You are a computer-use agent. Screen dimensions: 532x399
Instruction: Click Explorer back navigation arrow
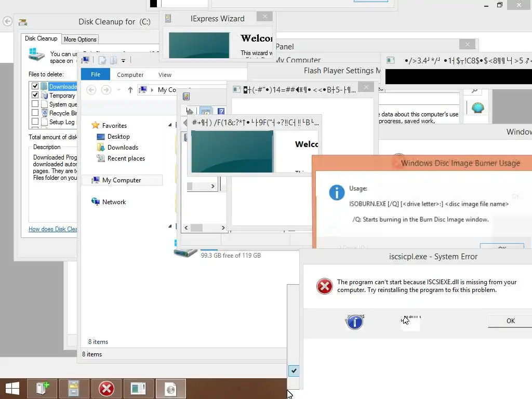(x=91, y=90)
